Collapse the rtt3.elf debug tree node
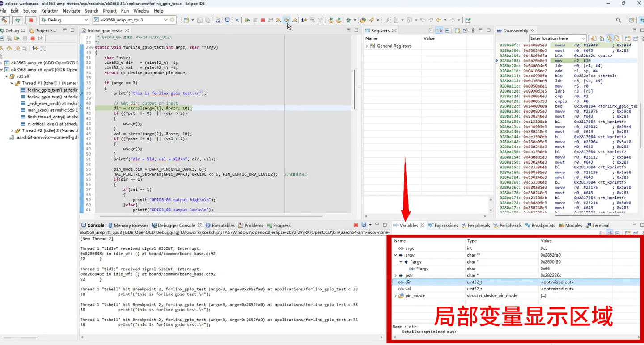 (7, 76)
